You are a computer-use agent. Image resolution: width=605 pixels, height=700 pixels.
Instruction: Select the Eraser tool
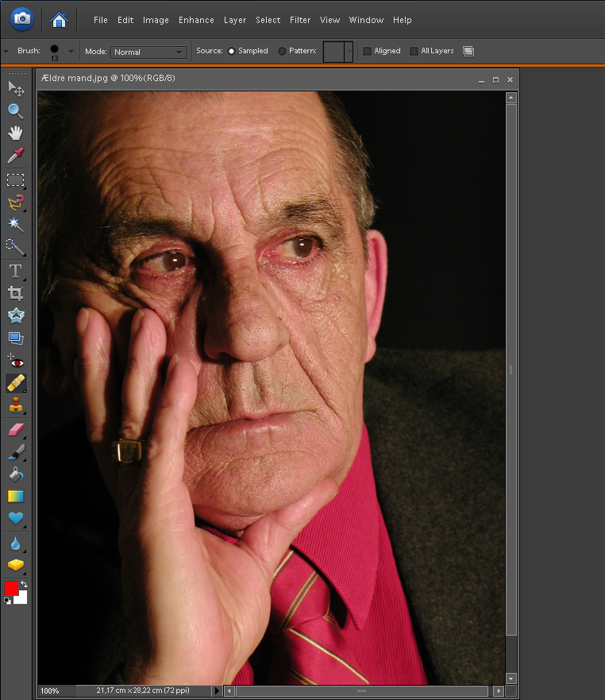click(x=15, y=430)
